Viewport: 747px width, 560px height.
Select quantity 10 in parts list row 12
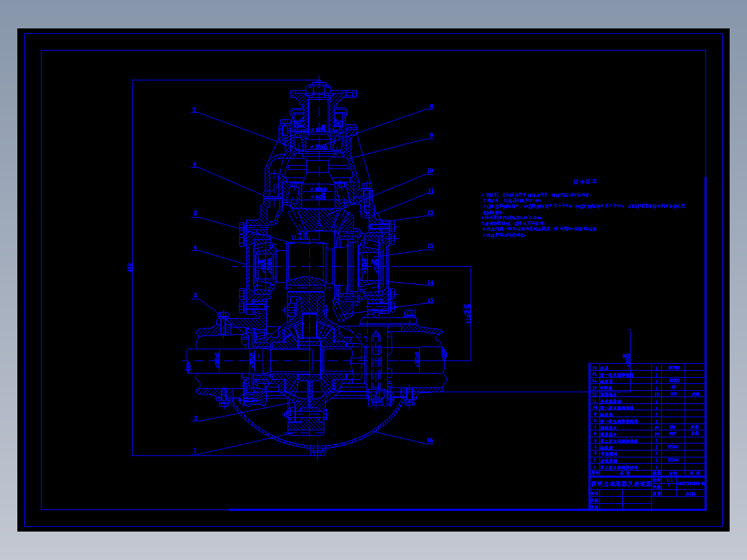point(656,394)
